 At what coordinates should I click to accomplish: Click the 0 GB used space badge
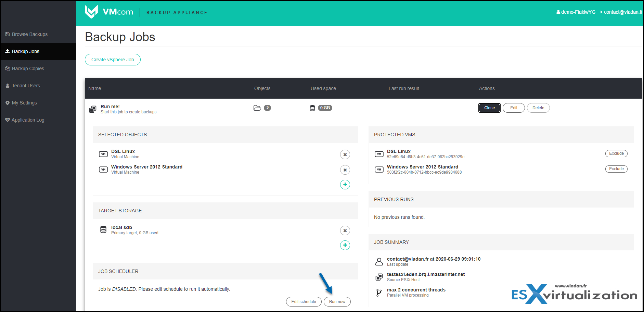tap(325, 108)
